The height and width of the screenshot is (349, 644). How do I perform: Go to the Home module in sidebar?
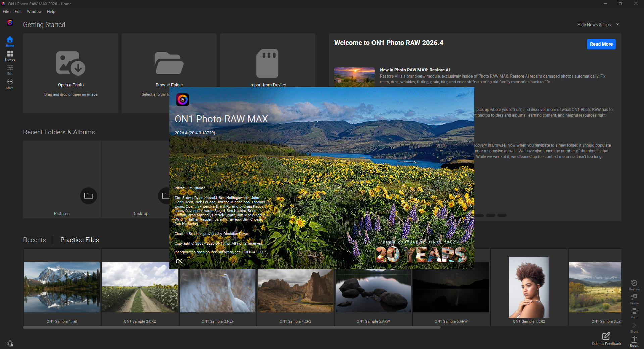[10, 42]
